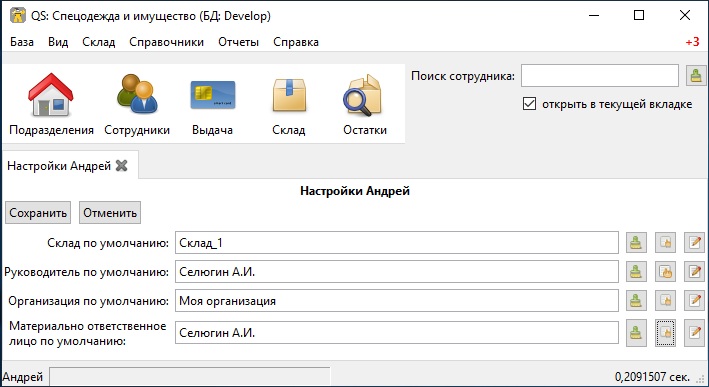The height and width of the screenshot is (387, 709).
Task: Click the bold 'Настройки Андрей' heading
Action: 355,191
